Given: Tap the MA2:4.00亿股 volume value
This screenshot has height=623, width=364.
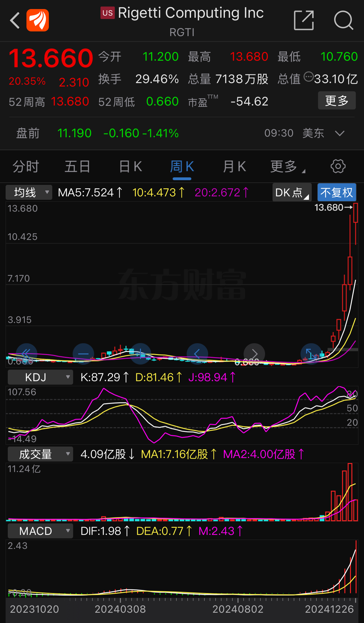Looking at the screenshot, I should [264, 454].
